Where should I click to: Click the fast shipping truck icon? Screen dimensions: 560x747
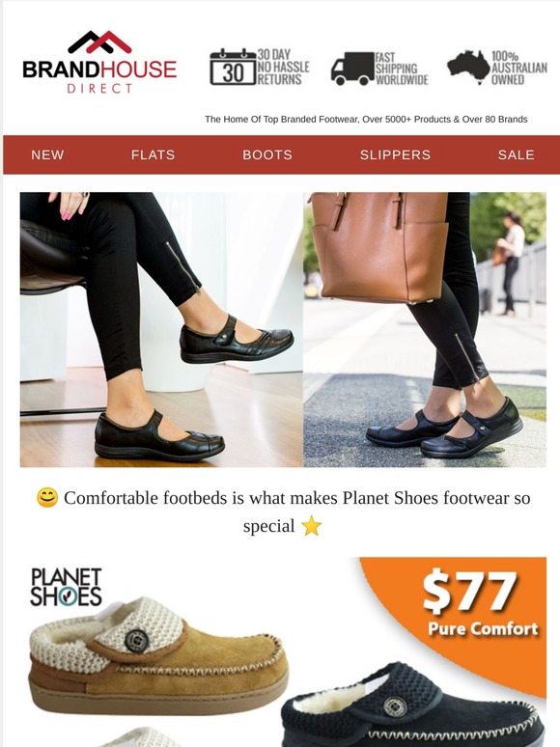click(x=352, y=69)
